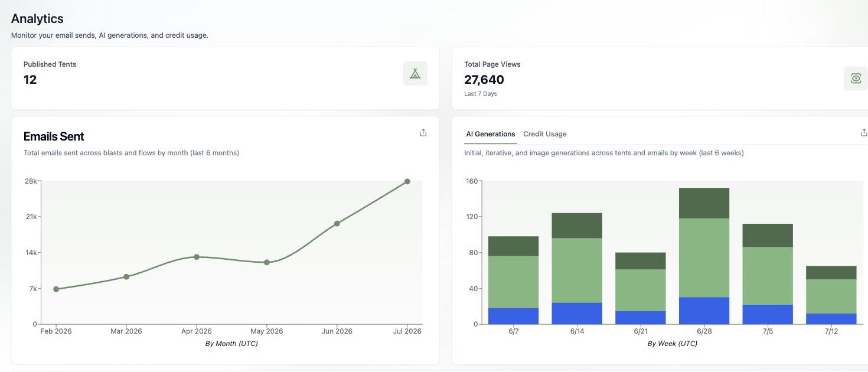This screenshot has height=372, width=868.
Task: Click the 6/7 week axis label
Action: pyautogui.click(x=514, y=331)
